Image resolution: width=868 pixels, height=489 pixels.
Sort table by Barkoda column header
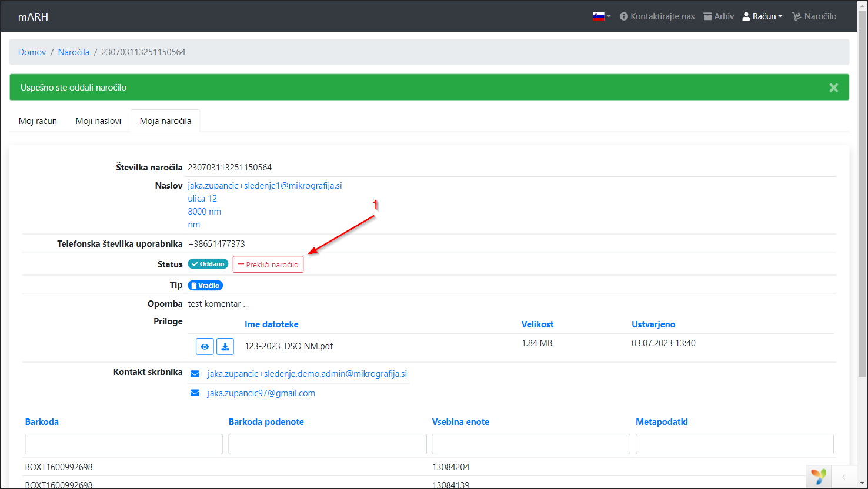tap(42, 422)
